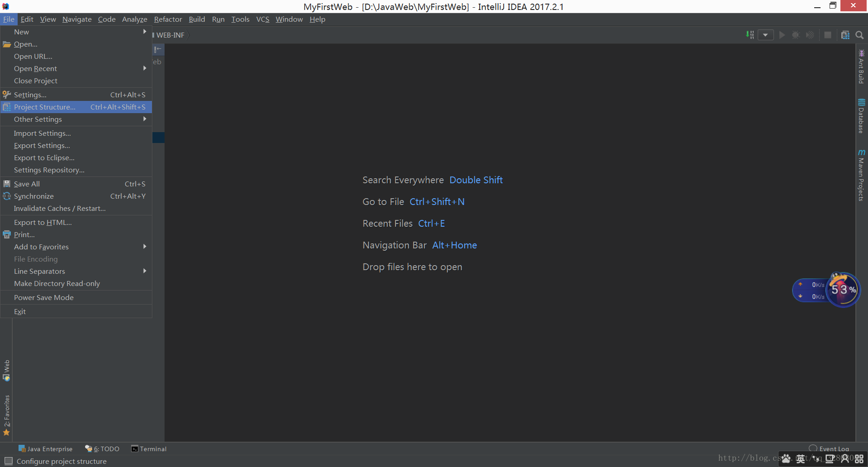The width and height of the screenshot is (868, 467).
Task: Click the WEB-INF breadcrumb
Action: coord(170,35)
